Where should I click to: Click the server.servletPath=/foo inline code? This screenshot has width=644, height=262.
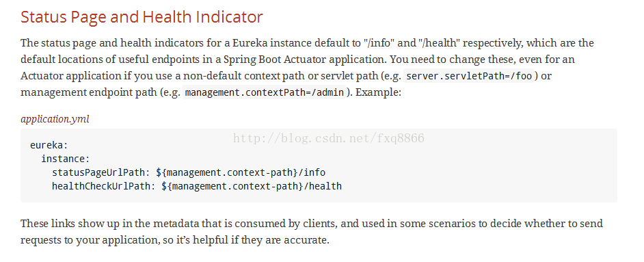click(x=469, y=76)
